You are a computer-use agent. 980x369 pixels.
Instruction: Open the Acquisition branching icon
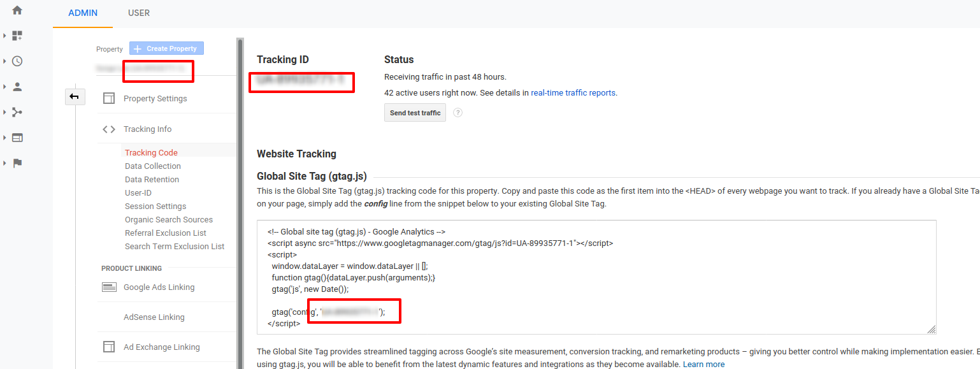tap(17, 112)
